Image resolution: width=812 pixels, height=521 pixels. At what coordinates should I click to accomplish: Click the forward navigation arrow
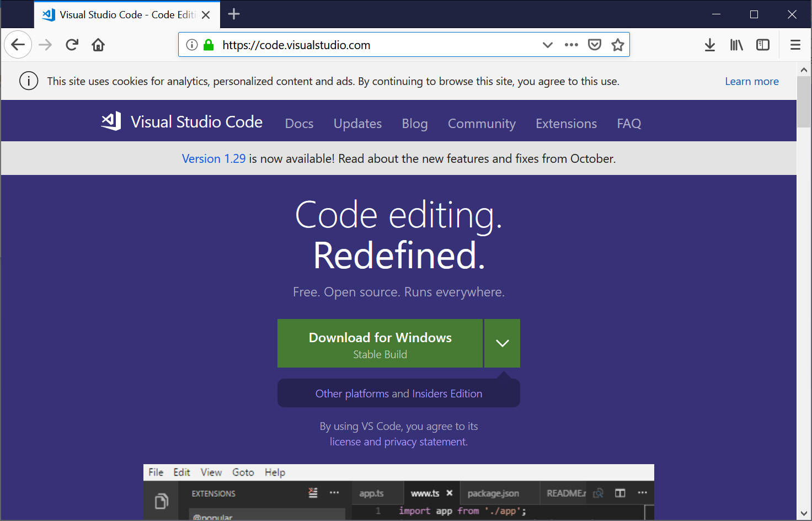point(45,45)
